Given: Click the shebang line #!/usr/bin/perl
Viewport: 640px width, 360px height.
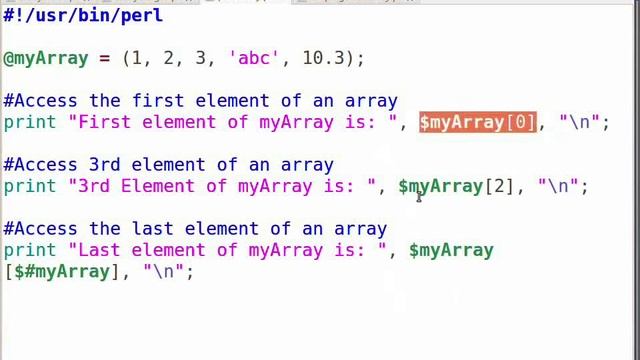Looking at the screenshot, I should tap(83, 16).
